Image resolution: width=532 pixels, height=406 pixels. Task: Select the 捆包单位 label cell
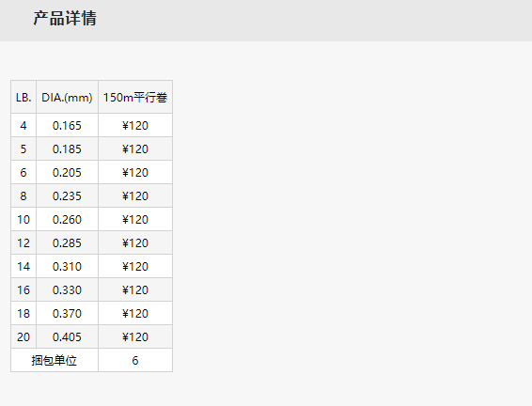[55, 360]
